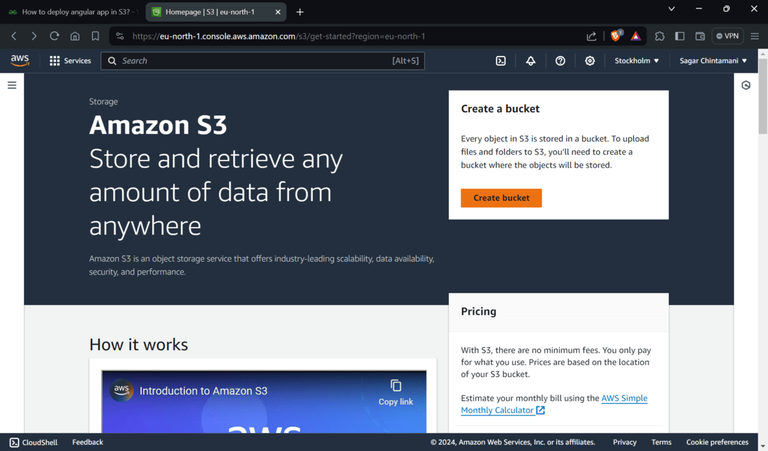Open the Sagar Chintamani account menu
This screenshot has width=768, height=451.
[713, 61]
